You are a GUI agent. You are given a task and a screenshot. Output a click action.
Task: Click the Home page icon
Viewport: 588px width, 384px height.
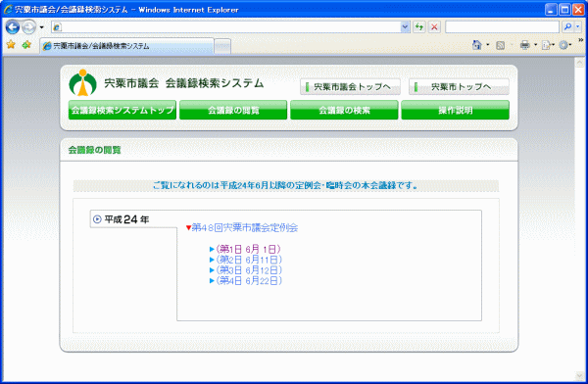(476, 45)
